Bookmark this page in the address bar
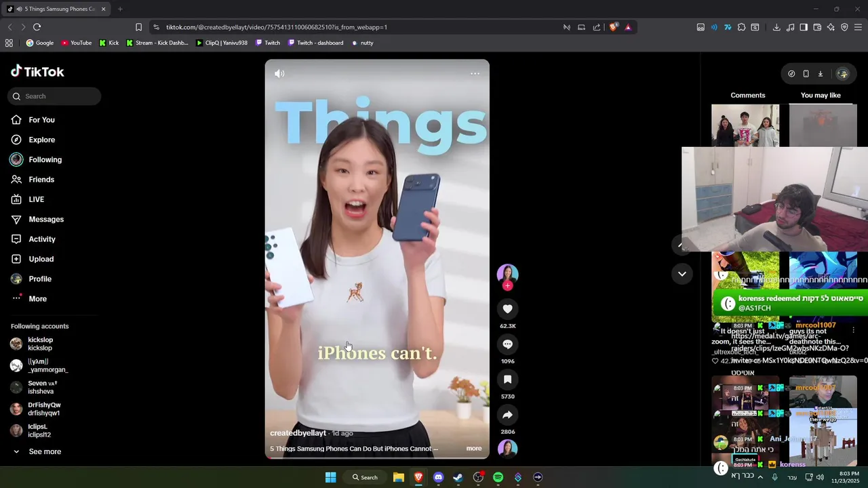Viewport: 868px width, 488px height. [138, 27]
